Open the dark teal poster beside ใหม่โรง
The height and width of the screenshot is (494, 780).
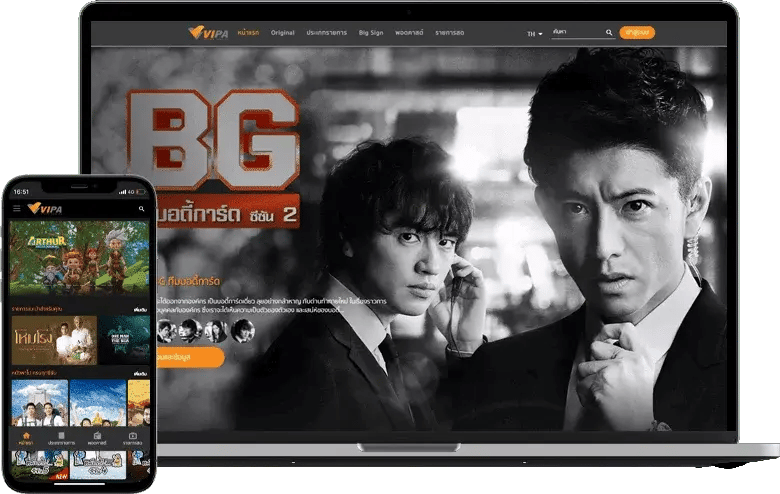click(x=124, y=340)
